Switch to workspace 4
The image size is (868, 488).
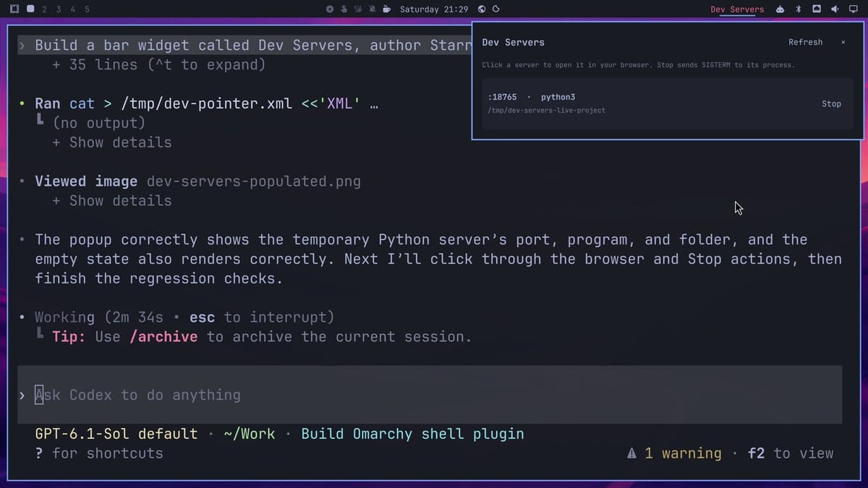pyautogui.click(x=73, y=9)
